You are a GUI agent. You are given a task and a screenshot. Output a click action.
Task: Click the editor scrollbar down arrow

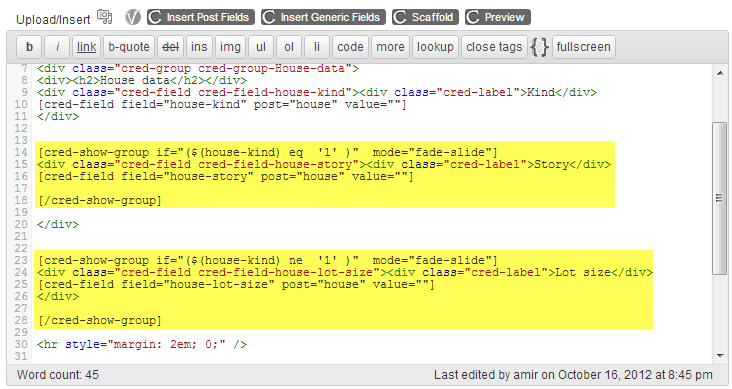tap(720, 355)
